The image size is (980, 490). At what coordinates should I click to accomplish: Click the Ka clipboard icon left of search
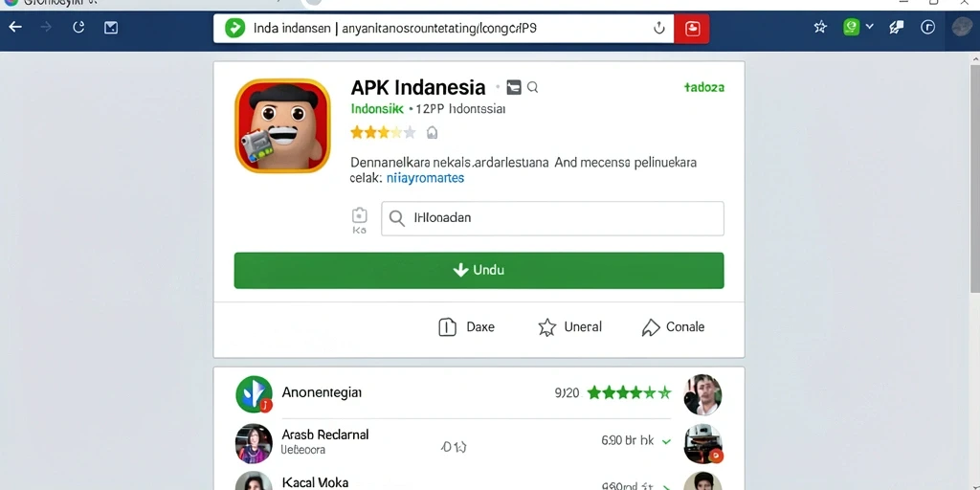pyautogui.click(x=360, y=220)
